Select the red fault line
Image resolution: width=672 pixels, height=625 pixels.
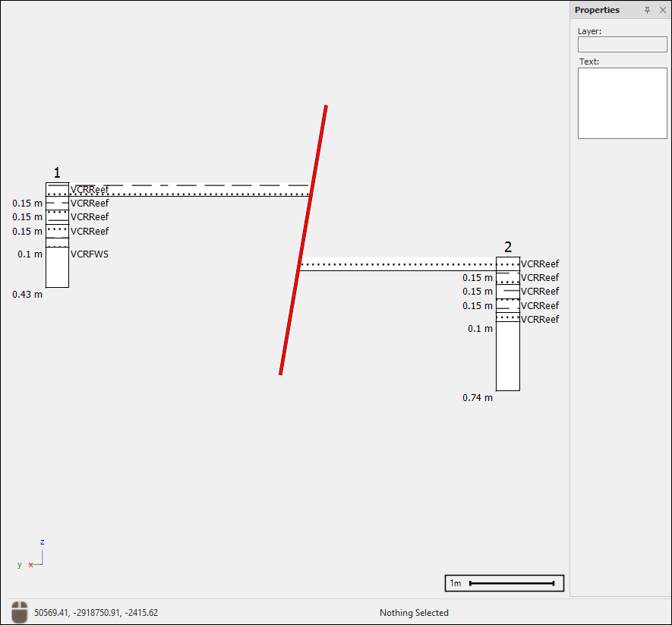pos(303,241)
